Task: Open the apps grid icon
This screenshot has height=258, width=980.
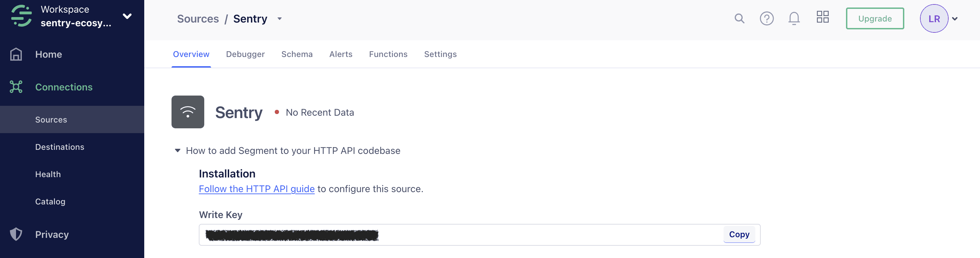Action: tap(822, 17)
